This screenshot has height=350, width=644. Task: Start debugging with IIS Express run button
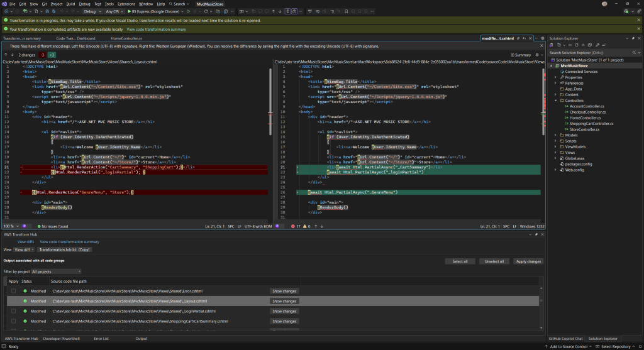[x=155, y=11]
